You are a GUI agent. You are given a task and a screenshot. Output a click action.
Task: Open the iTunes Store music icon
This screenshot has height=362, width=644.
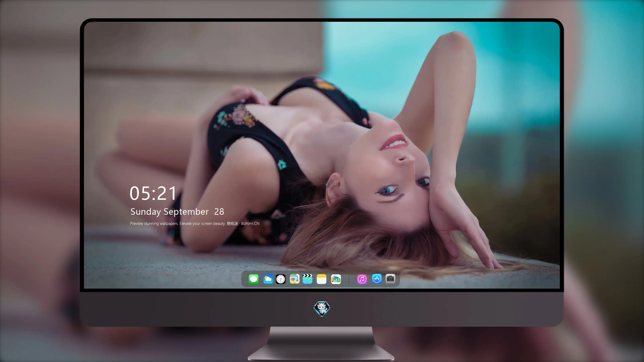tap(362, 279)
